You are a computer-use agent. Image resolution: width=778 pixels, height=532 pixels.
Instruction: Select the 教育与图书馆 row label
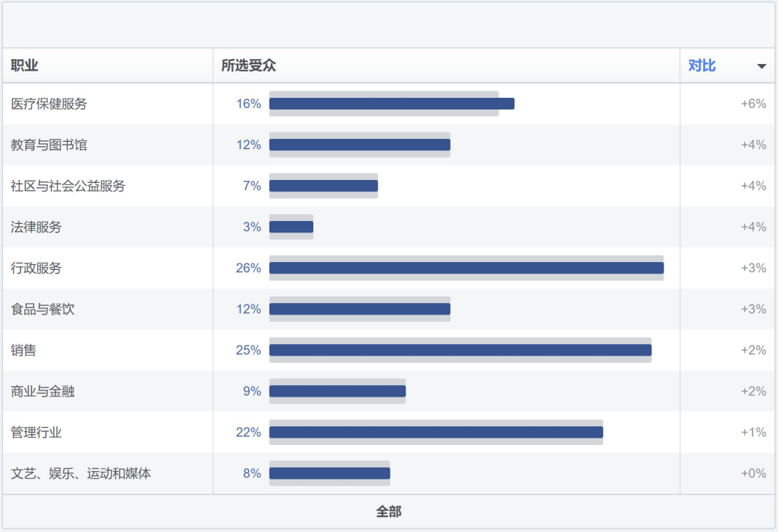click(49, 145)
